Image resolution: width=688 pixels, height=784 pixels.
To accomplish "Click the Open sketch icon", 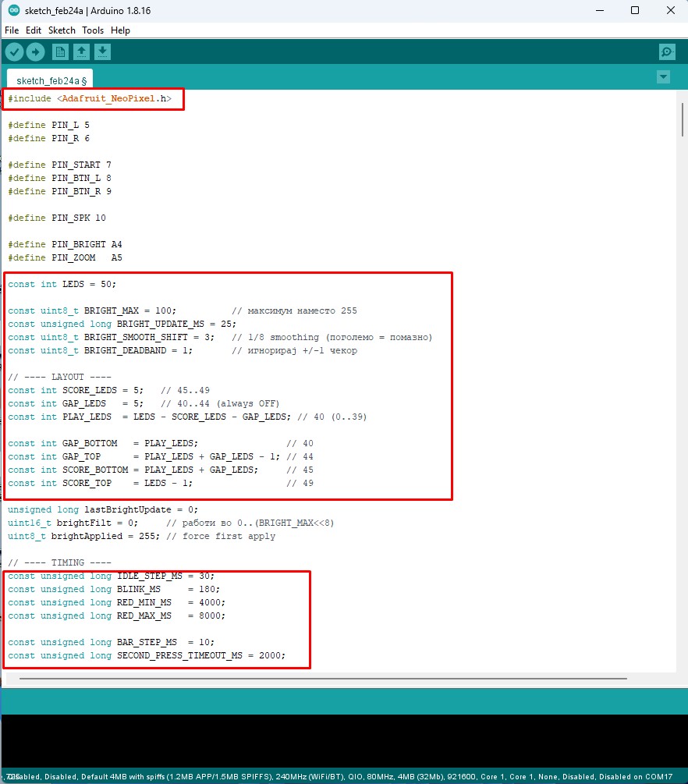I will point(81,51).
